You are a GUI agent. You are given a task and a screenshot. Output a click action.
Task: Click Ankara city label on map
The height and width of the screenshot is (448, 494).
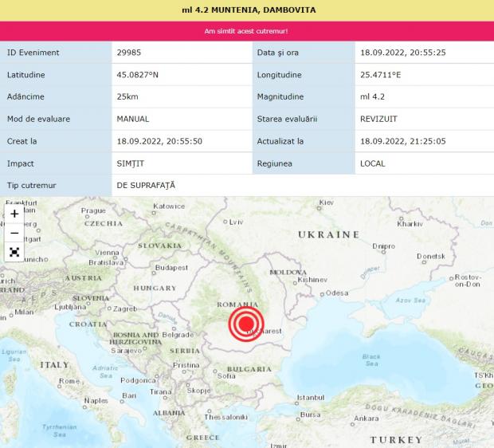point(367,419)
